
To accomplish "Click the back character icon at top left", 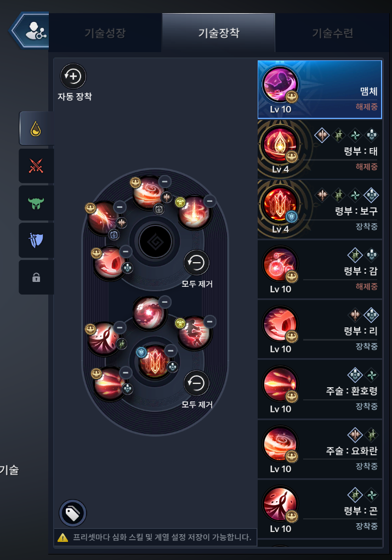I will point(32,31).
